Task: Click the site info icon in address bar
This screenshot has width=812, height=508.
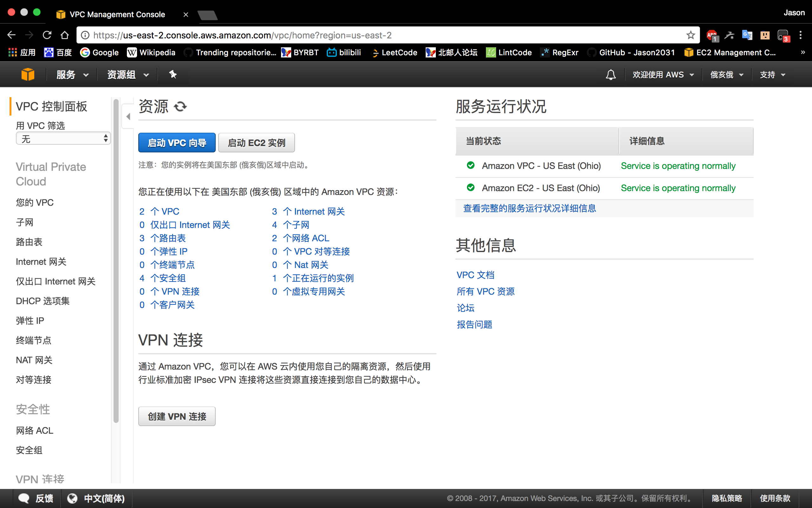Action: (85, 35)
